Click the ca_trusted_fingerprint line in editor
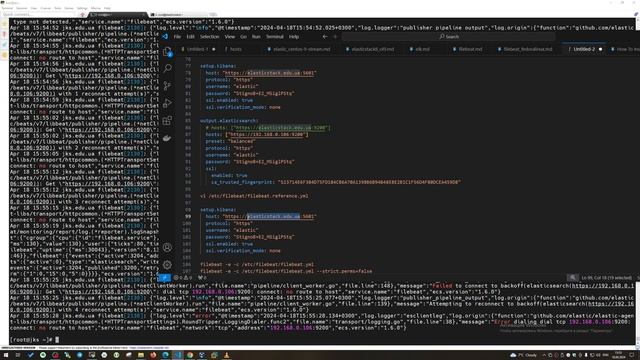The height and width of the screenshot is (360, 640). coord(336,182)
